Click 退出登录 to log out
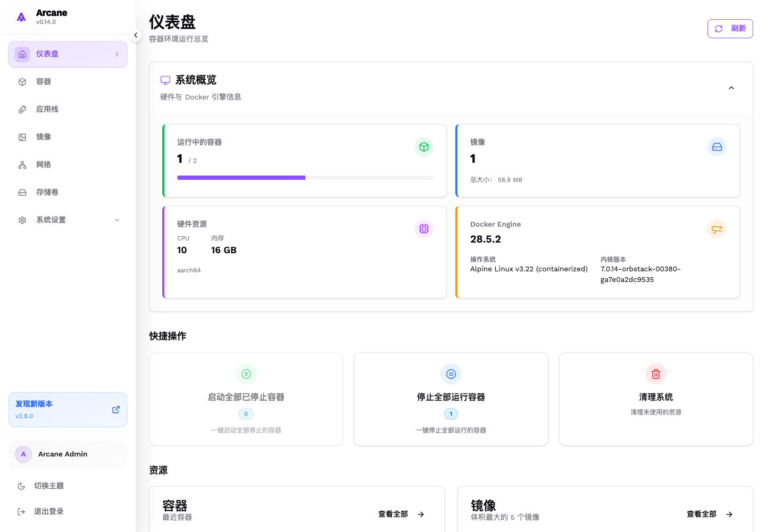The height and width of the screenshot is (532, 766). [68, 512]
